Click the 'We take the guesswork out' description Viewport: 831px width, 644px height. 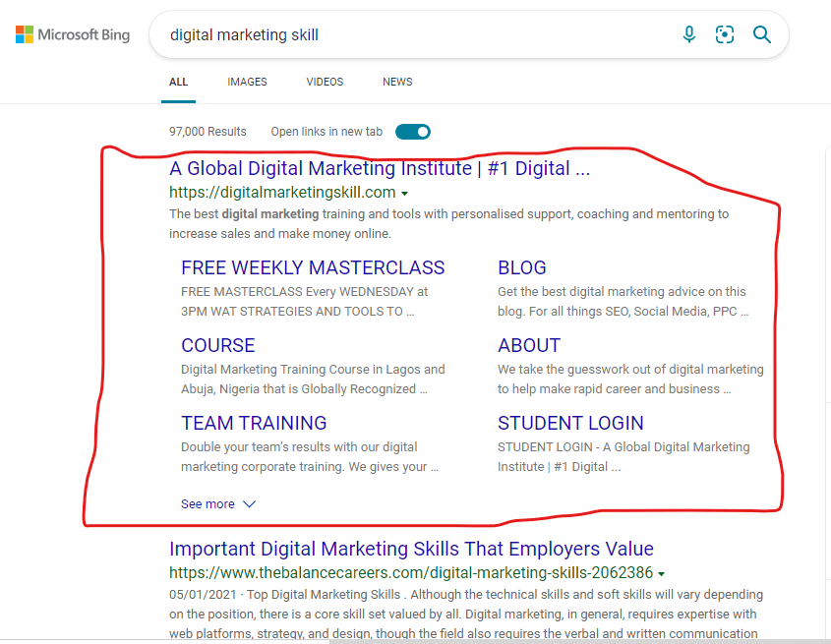tap(630, 379)
